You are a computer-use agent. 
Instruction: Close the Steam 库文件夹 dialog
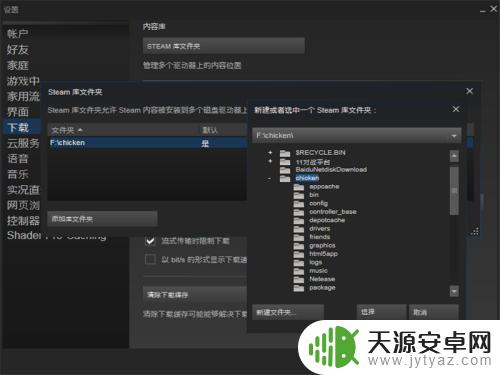coord(470,91)
